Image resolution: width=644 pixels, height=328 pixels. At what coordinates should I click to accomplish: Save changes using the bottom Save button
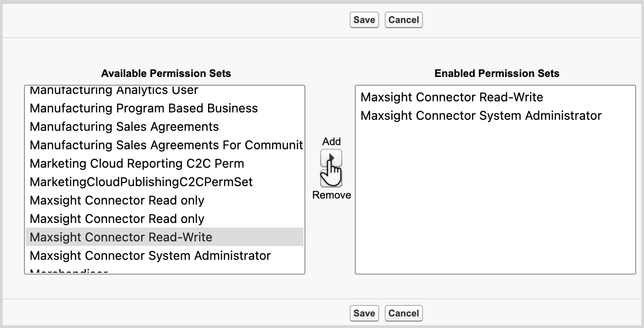click(364, 313)
